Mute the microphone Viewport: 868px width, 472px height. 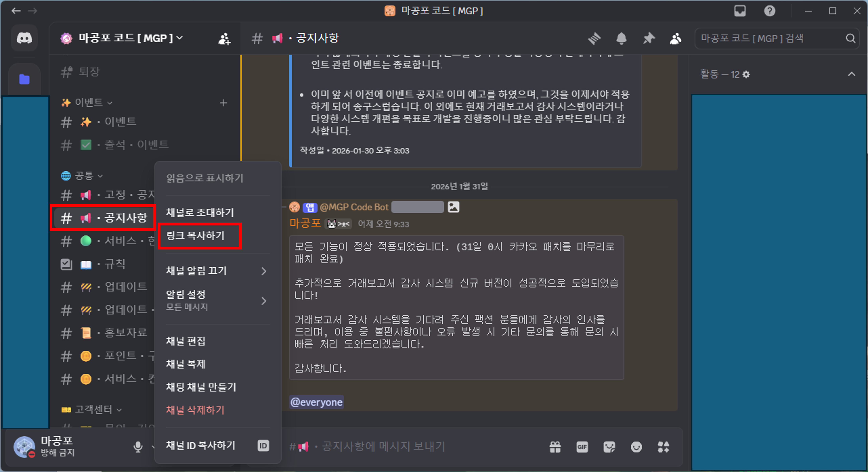pyautogui.click(x=138, y=447)
